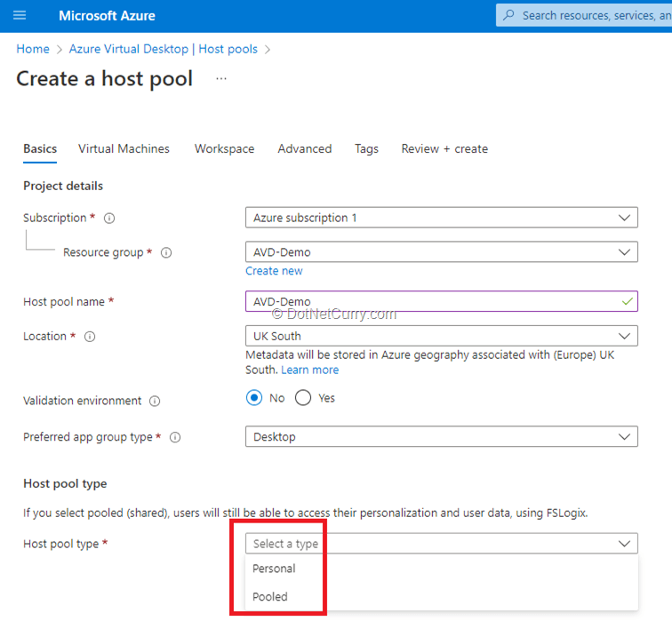672x629 pixels.
Task: Collapse the Host pool type dropdown
Action: [442, 544]
